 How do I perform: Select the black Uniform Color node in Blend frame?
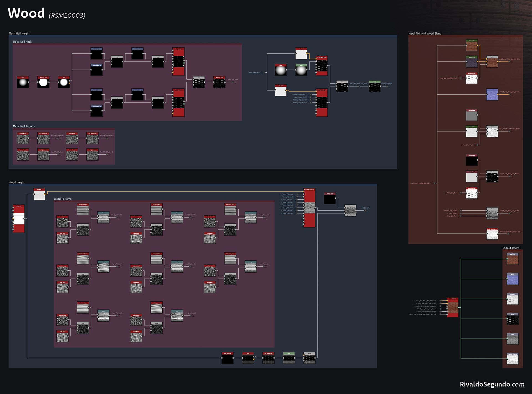pyautogui.click(x=472, y=160)
